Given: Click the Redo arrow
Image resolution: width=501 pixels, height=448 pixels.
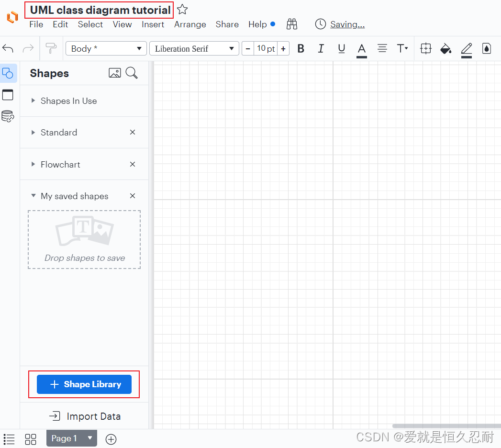Looking at the screenshot, I should pyautogui.click(x=28, y=48).
